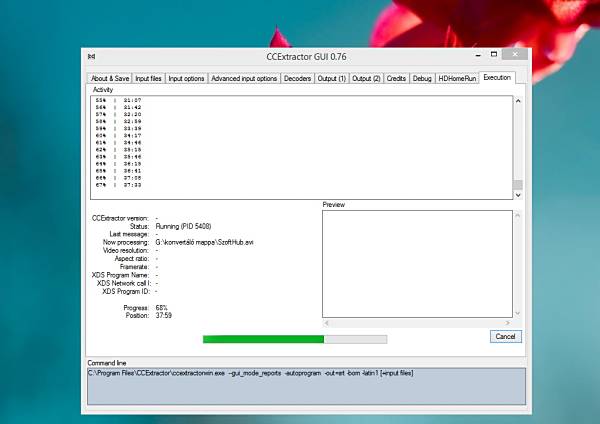Click the Position value '37:59'
Image resolution: width=600 pixels, height=424 pixels.
[x=163, y=315]
